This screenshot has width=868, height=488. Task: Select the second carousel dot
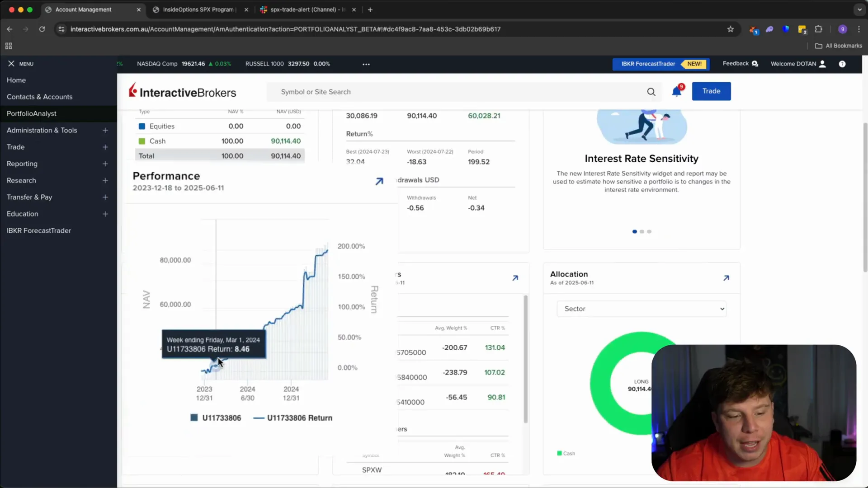(642, 231)
